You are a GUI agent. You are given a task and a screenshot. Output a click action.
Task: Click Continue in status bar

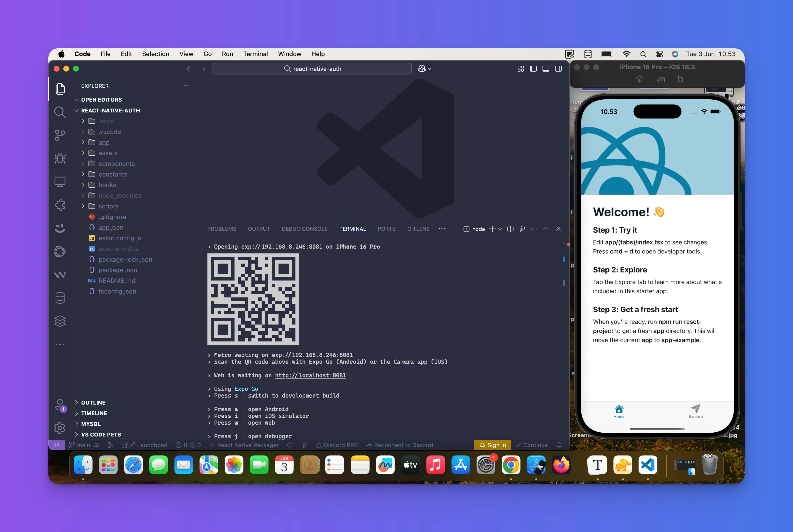coord(531,445)
